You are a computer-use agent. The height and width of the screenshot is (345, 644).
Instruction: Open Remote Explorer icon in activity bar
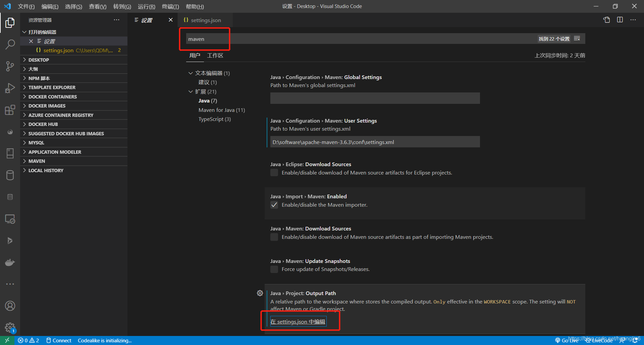pyautogui.click(x=10, y=219)
